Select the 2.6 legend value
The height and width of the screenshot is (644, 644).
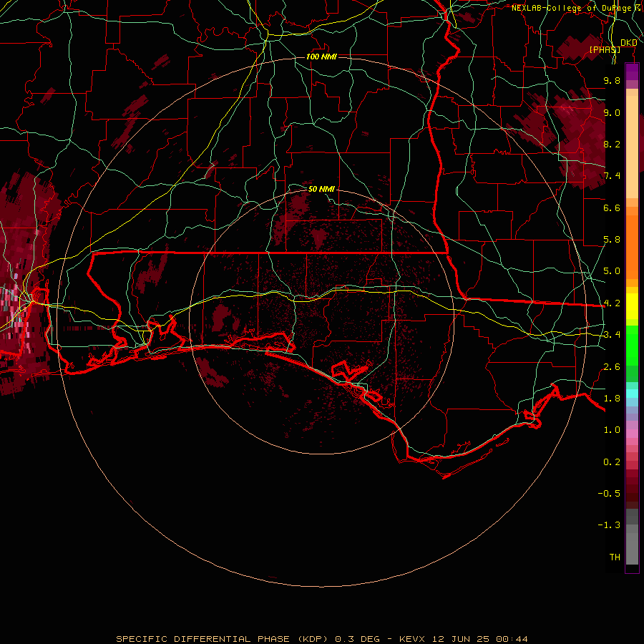pyautogui.click(x=612, y=367)
